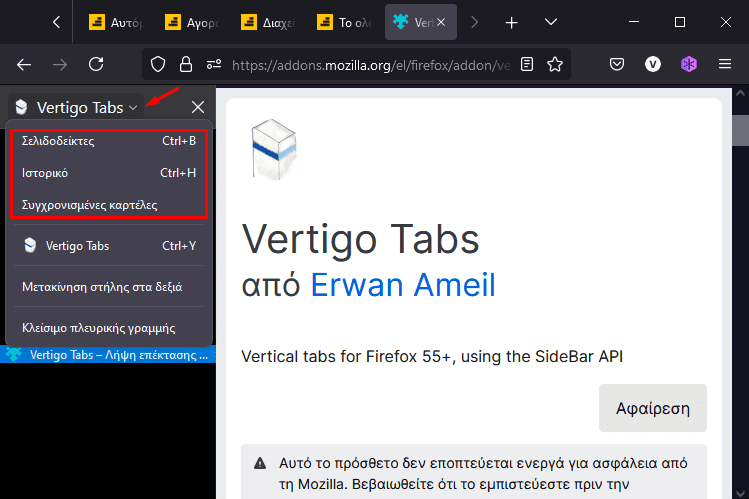
Task: Click the Vertical tabs for Firefox 55+ description
Action: (432, 357)
